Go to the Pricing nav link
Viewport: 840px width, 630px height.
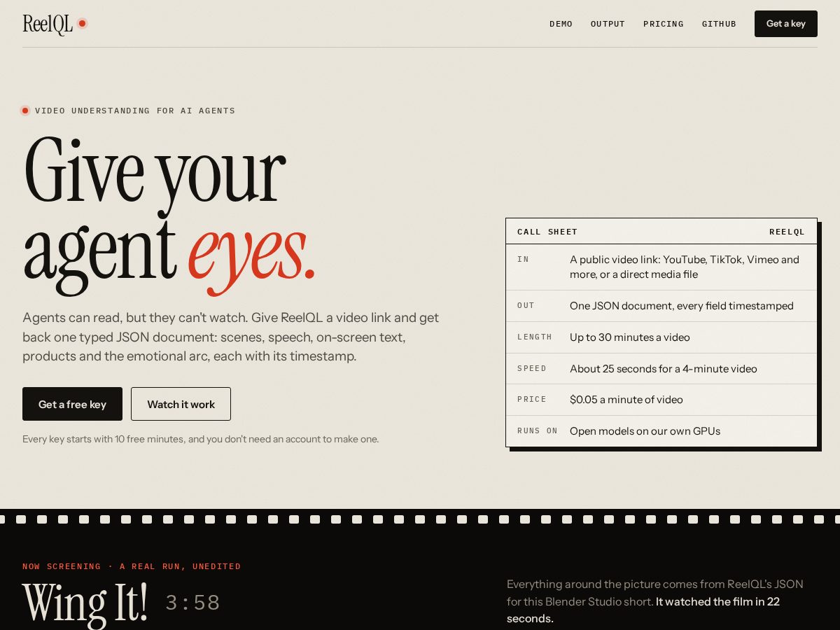pyautogui.click(x=664, y=24)
